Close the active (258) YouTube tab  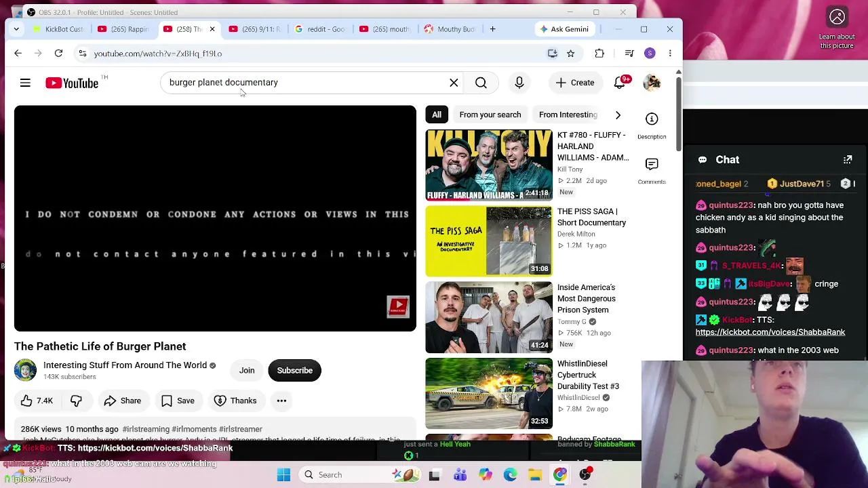pos(212,29)
